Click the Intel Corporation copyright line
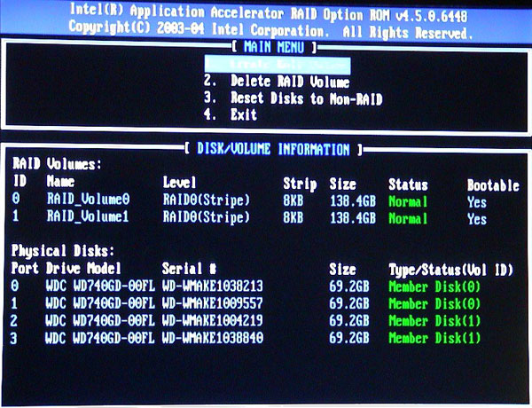The image size is (532, 408). tap(270, 30)
